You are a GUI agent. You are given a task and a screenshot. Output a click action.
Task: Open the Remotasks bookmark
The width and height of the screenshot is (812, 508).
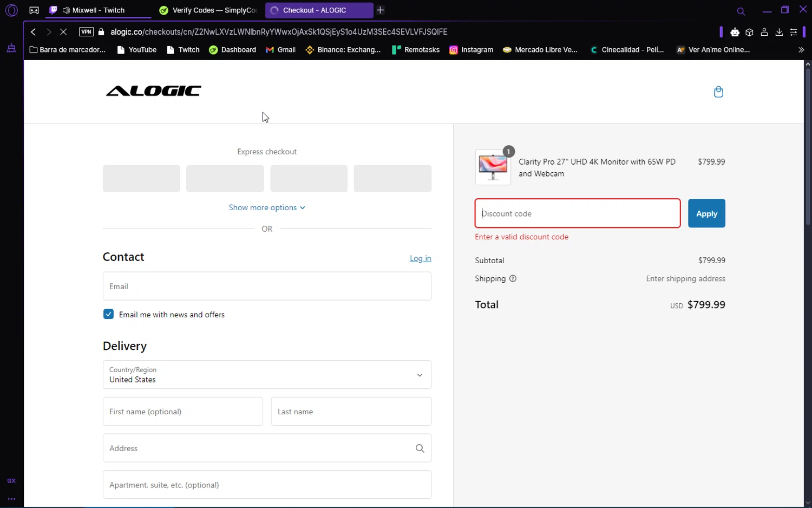(416, 50)
